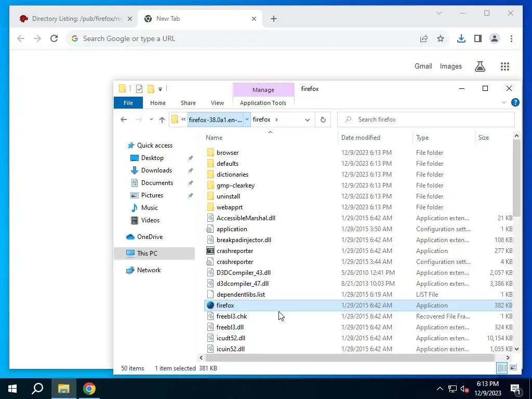Click New folder icon in title toolbar

tap(151, 89)
